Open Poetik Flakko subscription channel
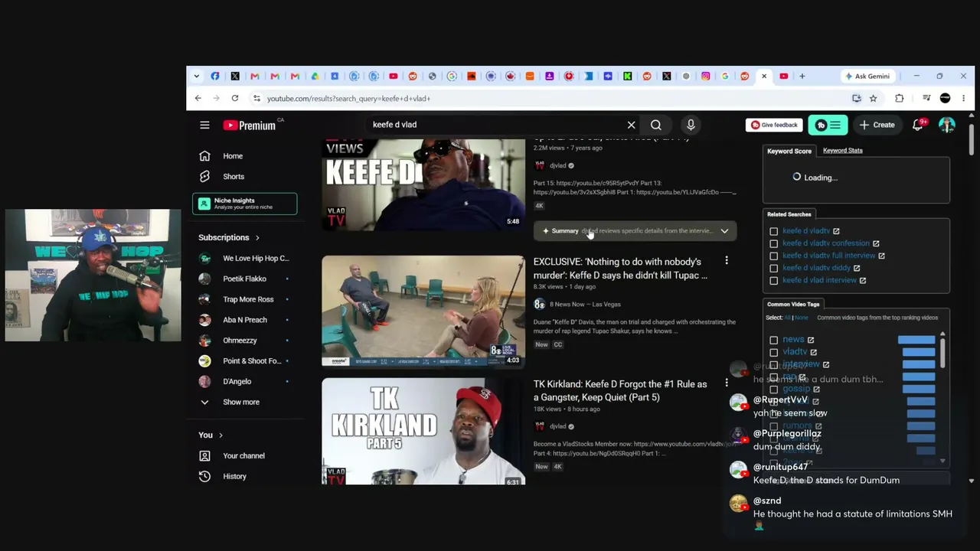This screenshot has height=551, width=980. tap(244, 279)
